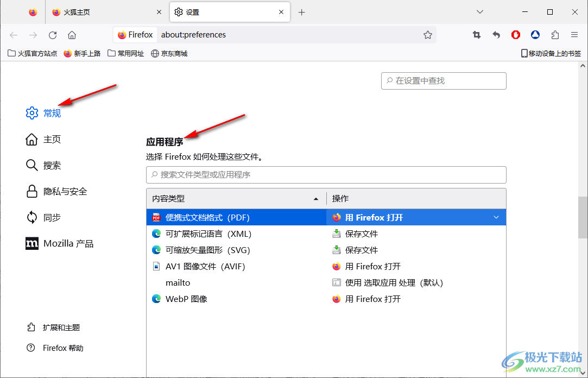Open the extensions puzzle piece icon
Image resolution: width=588 pixels, height=378 pixels.
[555, 35]
